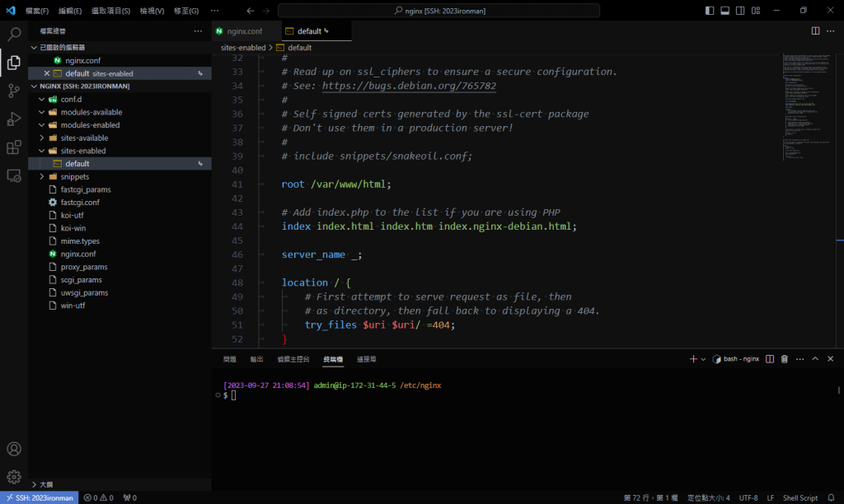Show errors and warnings count in status bar

(x=99, y=497)
